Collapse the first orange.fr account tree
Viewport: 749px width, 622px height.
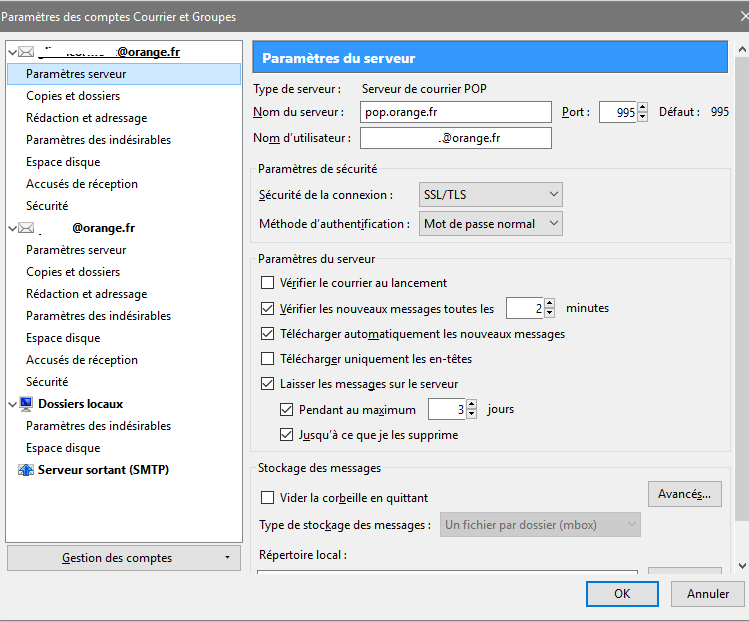12,52
